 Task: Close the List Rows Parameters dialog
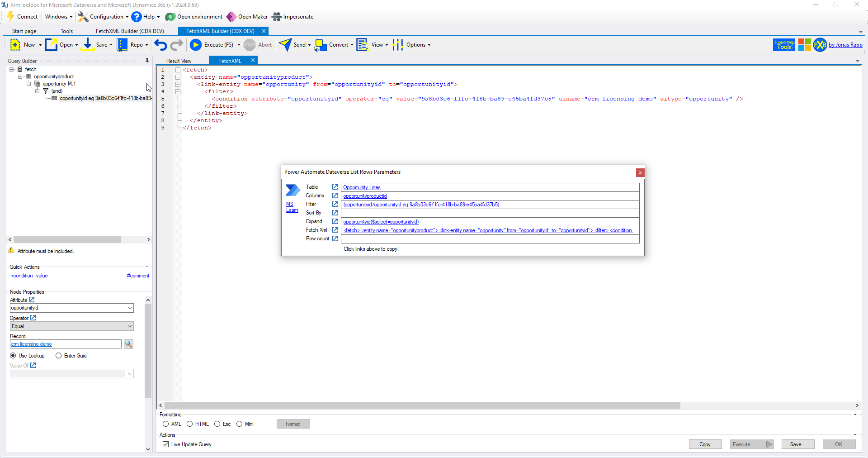[x=640, y=172]
